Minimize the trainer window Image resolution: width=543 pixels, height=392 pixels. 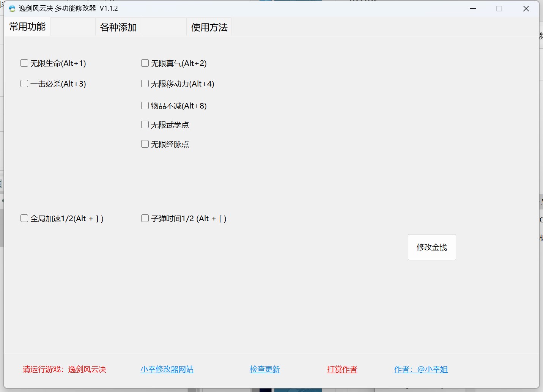[473, 8]
